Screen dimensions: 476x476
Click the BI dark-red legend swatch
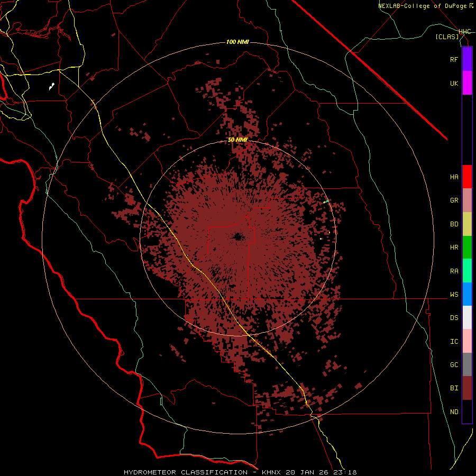(x=467, y=388)
